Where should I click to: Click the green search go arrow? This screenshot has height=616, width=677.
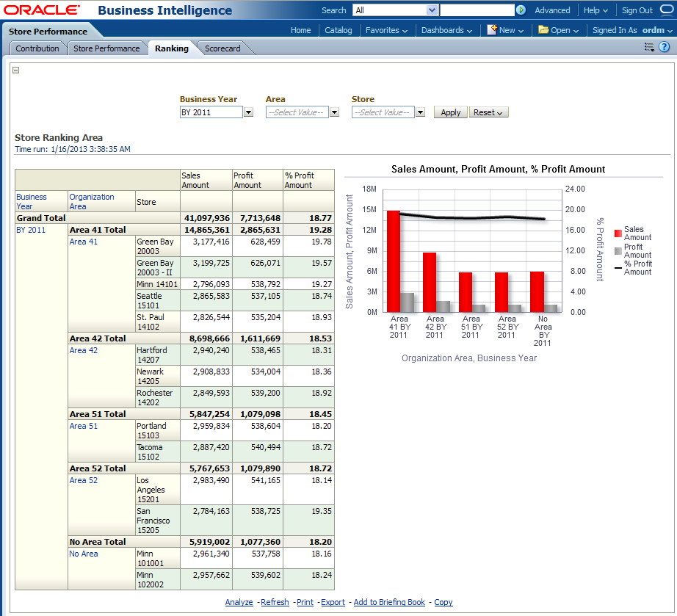(x=521, y=10)
